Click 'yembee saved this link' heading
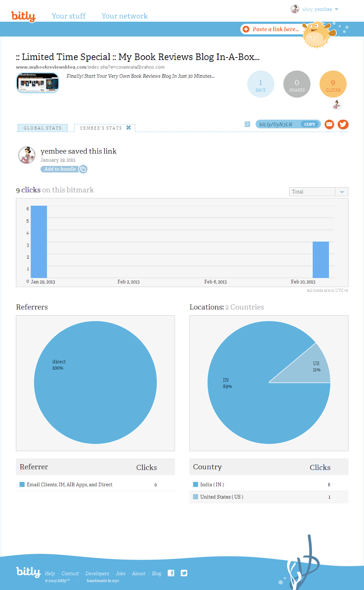 pos(79,151)
